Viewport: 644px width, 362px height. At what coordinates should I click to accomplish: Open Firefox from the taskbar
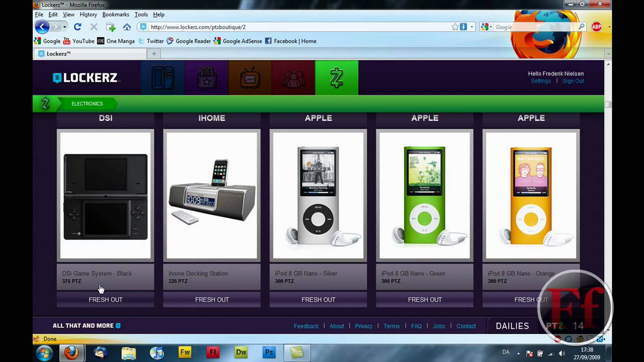pos(71,352)
